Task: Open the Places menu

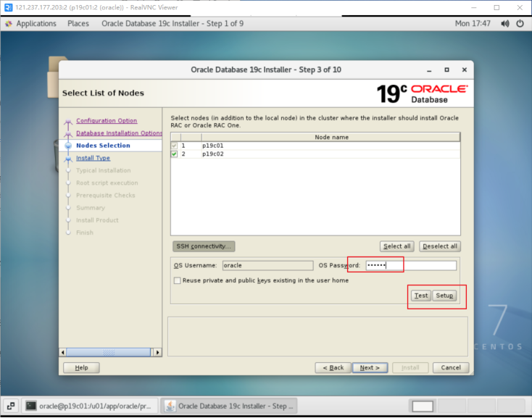Action: click(x=78, y=23)
